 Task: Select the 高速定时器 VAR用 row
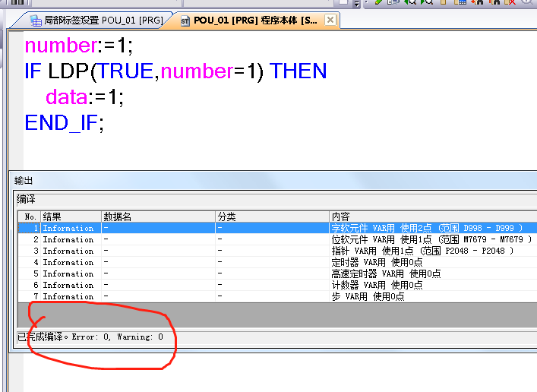(386, 273)
